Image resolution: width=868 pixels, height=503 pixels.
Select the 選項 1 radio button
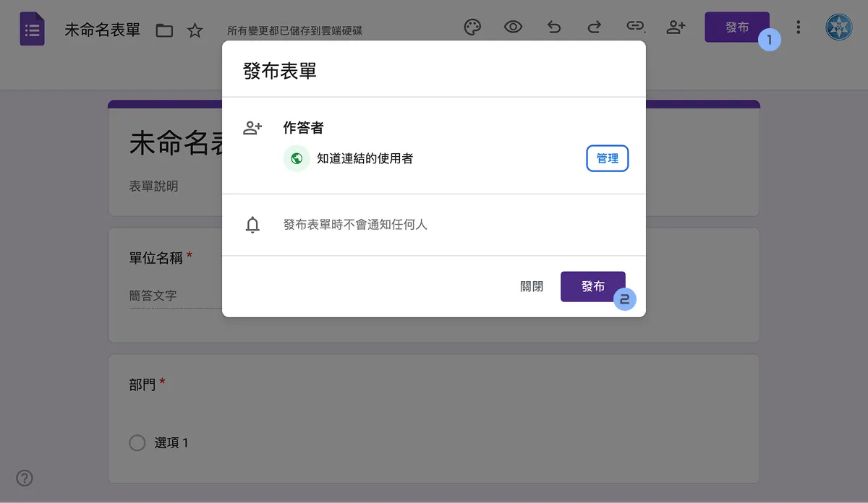tap(137, 442)
